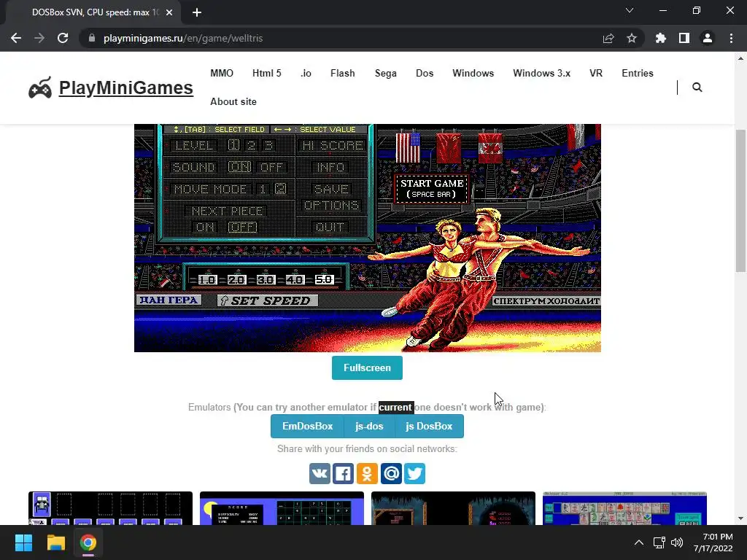Viewport: 747px width, 560px height.
Task: Open the Html 5 games category
Action: (x=267, y=73)
